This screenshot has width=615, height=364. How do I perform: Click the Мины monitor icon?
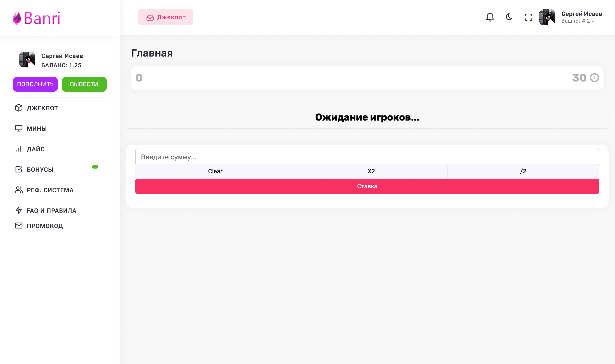click(x=19, y=128)
